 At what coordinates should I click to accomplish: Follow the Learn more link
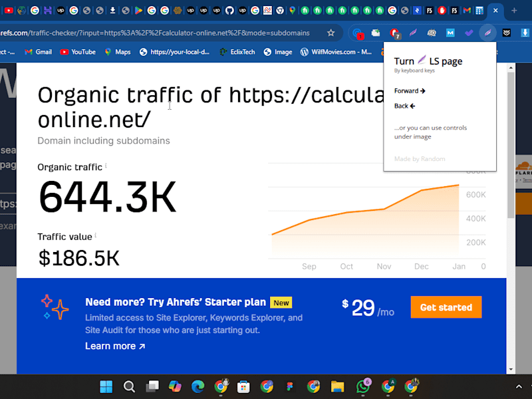(115, 346)
